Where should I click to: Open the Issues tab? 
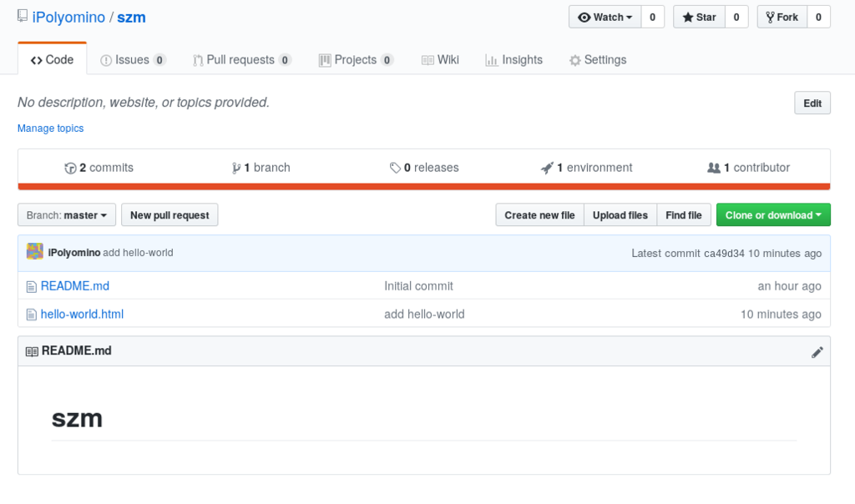tap(133, 59)
